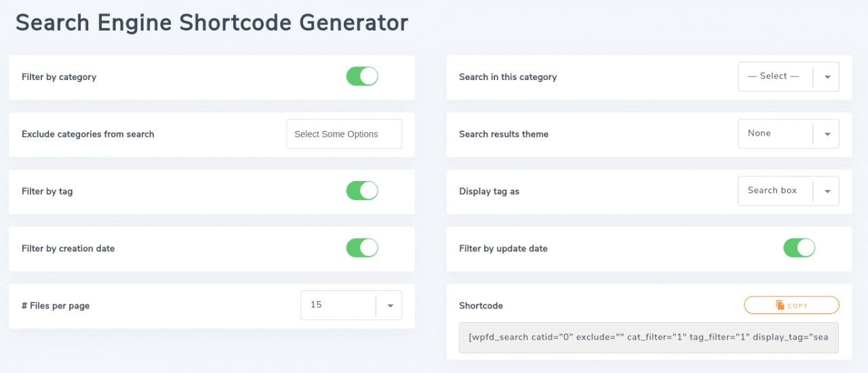Open Search results theme dropdown arrow

coord(827,134)
